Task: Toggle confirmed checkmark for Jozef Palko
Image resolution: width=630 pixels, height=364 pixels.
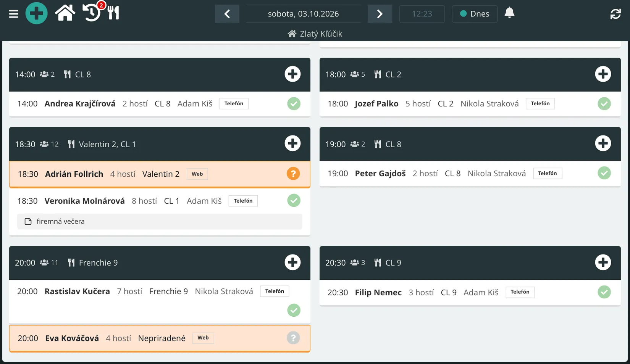Action: [604, 104]
